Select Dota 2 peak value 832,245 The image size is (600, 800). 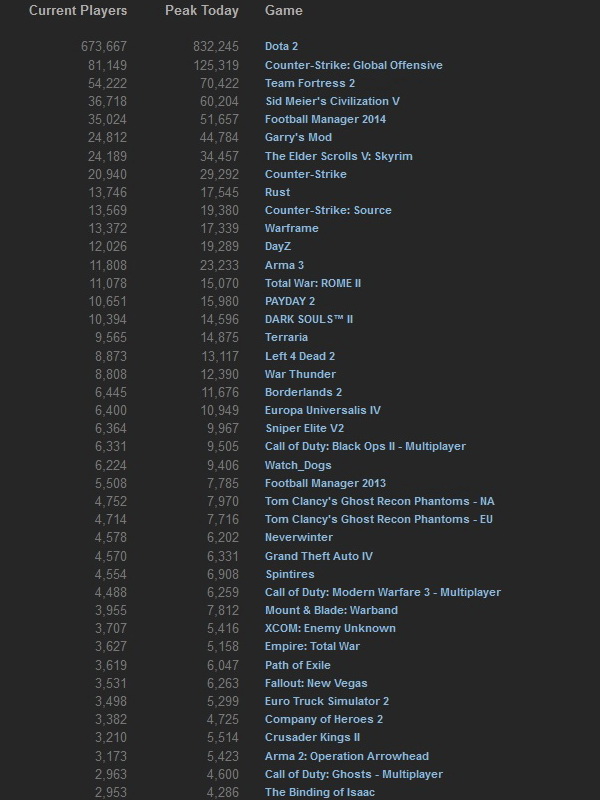(215, 46)
